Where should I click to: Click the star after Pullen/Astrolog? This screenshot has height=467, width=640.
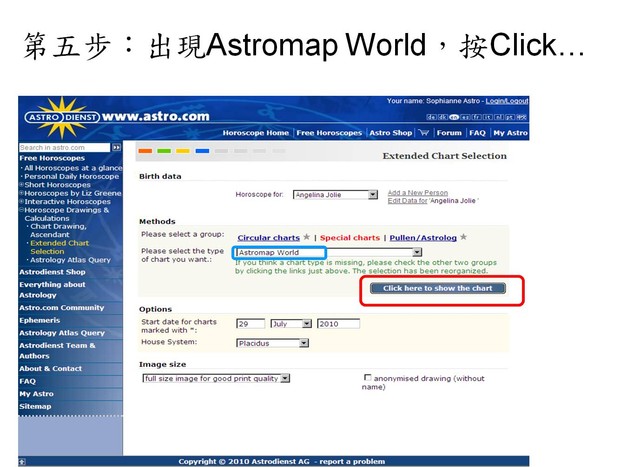coord(463,237)
